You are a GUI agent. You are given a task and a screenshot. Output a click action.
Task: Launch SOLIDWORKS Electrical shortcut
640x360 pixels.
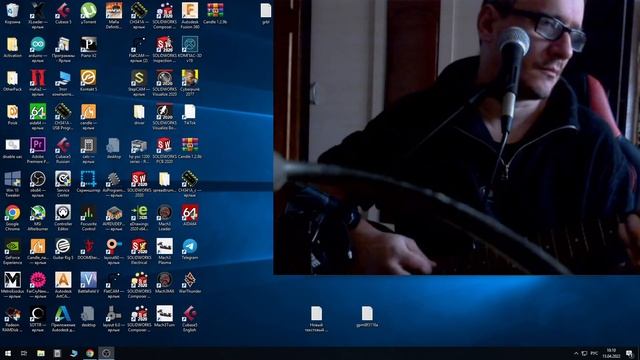coord(139,251)
